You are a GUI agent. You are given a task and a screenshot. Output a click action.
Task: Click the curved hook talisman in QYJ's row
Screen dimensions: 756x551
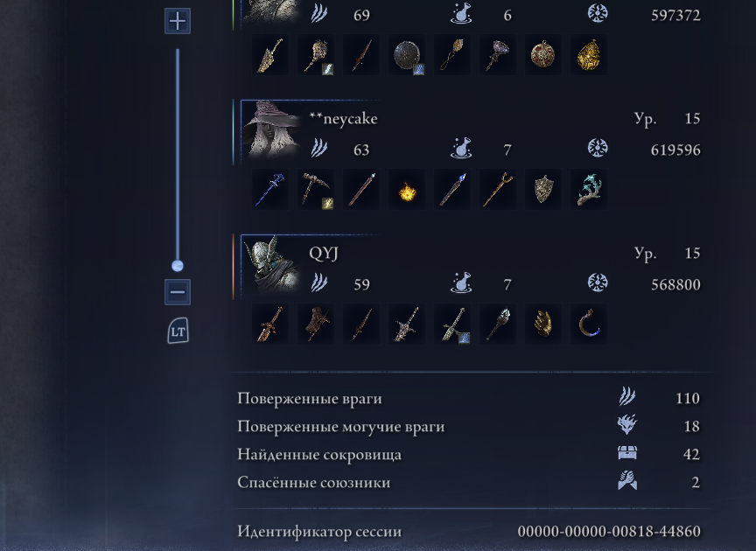click(x=589, y=324)
